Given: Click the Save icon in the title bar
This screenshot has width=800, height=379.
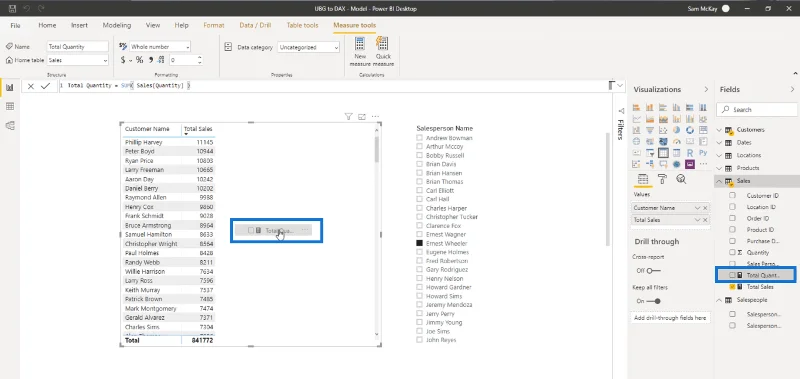Looking at the screenshot, I should (12, 8).
